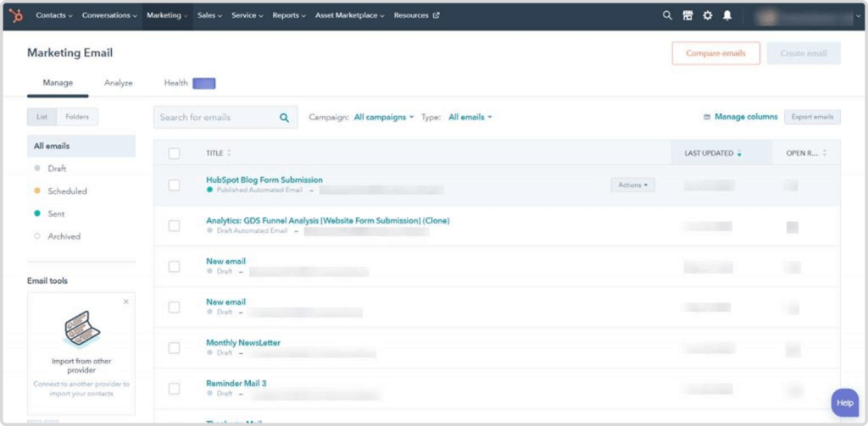The image size is (868, 426).
Task: Open the All emails type dropdown
Action: 470,117
